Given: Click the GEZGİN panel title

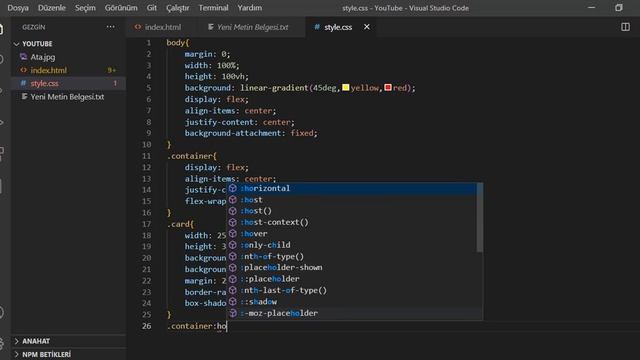Looking at the screenshot, I should click(x=34, y=27).
